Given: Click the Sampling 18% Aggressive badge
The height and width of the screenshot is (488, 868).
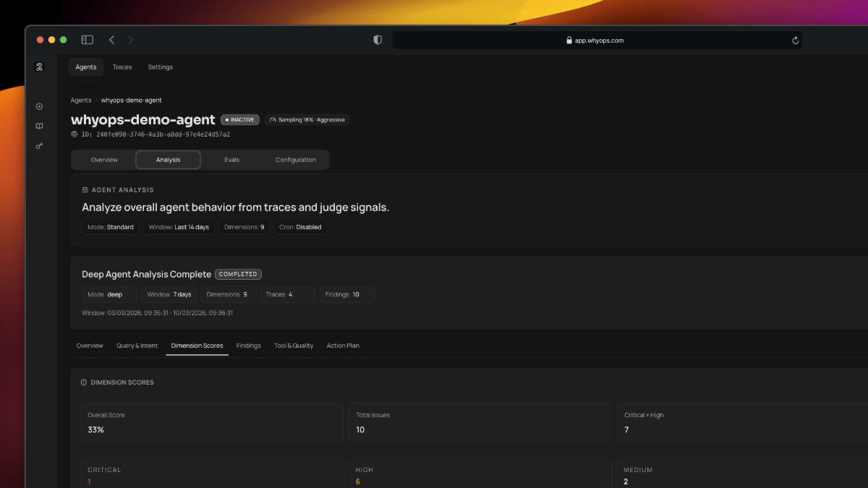Looking at the screenshot, I should (x=307, y=120).
